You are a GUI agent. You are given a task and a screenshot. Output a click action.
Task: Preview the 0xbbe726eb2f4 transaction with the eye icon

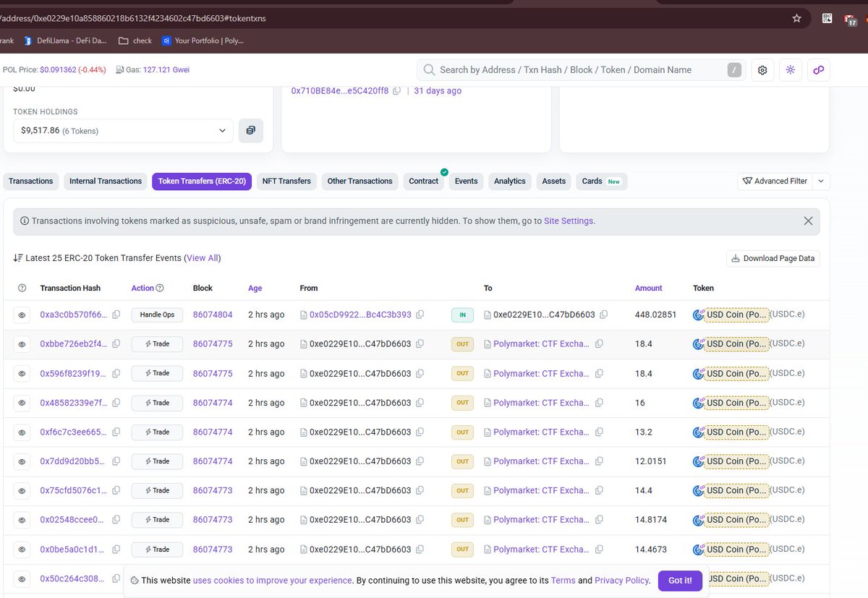[22, 344]
